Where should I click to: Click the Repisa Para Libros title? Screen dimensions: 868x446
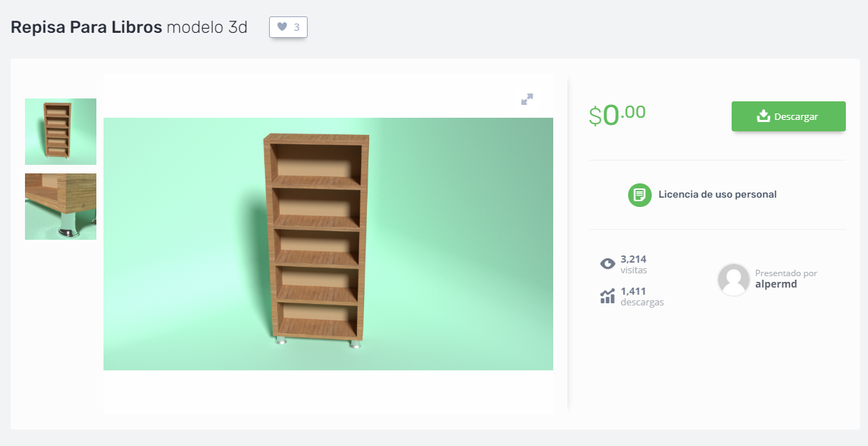click(86, 28)
